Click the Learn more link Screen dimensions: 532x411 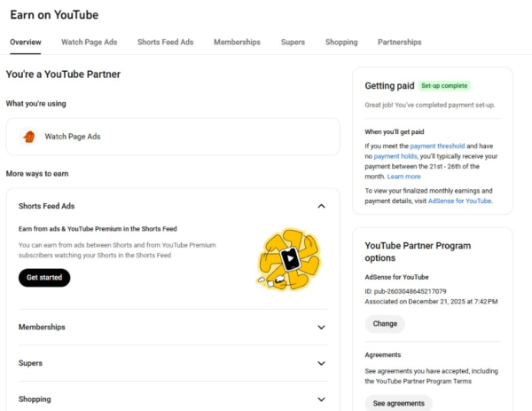pyautogui.click(x=403, y=177)
